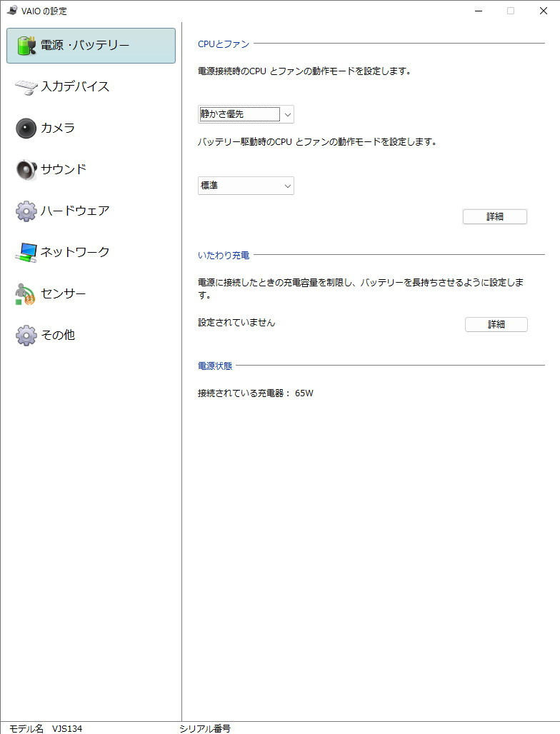This screenshot has width=560, height=734.
Task: Click 詳細 button under CPUとファン
Action: [x=495, y=217]
